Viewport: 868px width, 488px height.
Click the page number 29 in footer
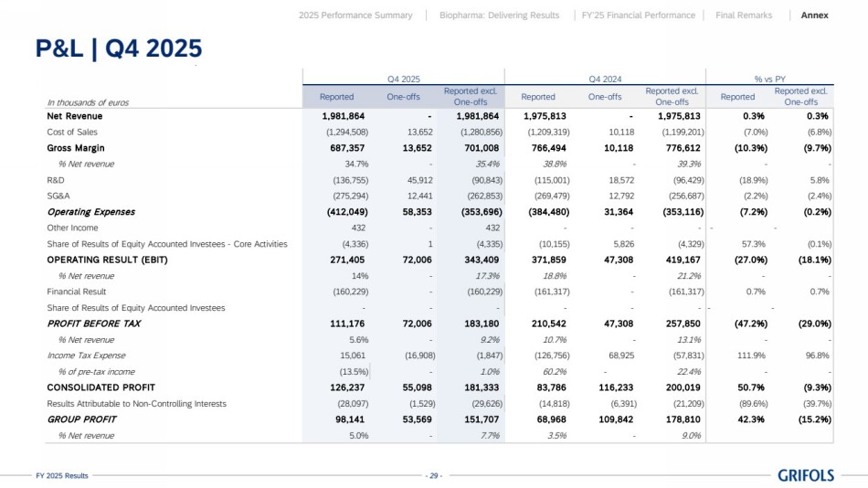pyautogui.click(x=434, y=476)
